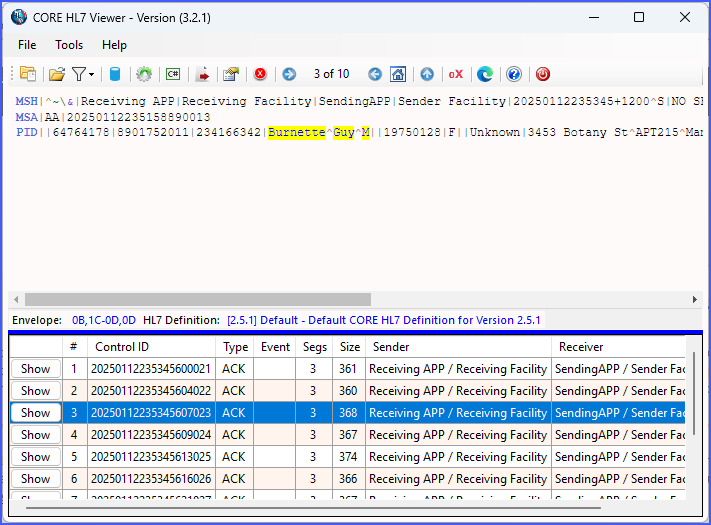
Task: Click the Type column header
Action: click(x=235, y=347)
